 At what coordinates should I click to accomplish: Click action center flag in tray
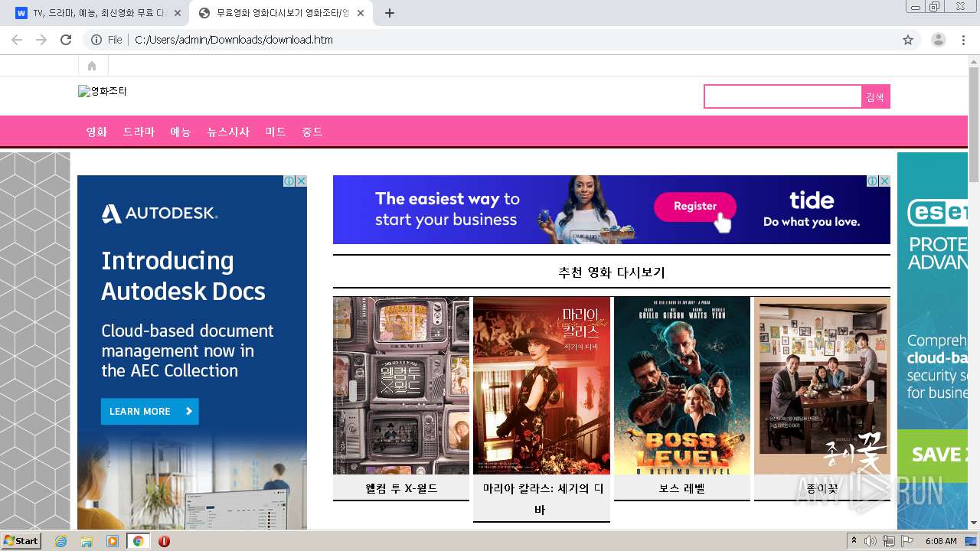pyautogui.click(x=907, y=541)
